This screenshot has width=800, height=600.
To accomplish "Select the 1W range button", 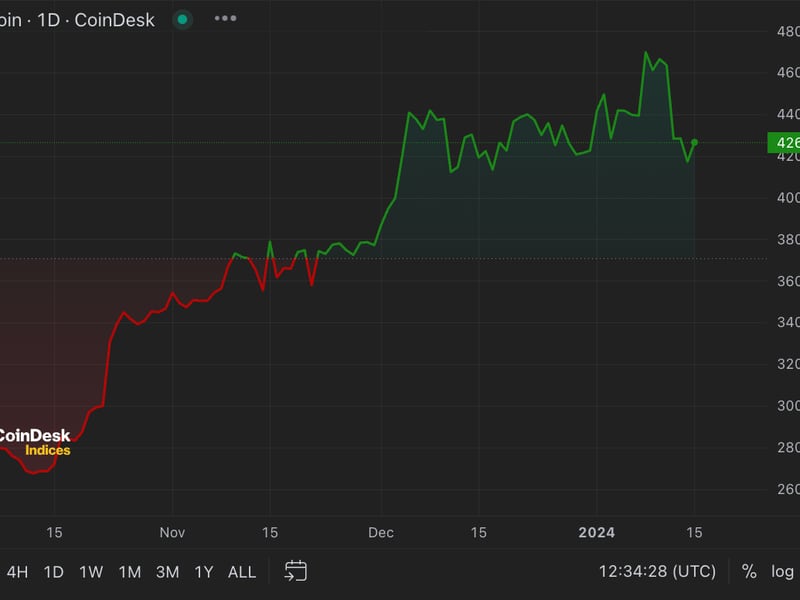I will 91,572.
